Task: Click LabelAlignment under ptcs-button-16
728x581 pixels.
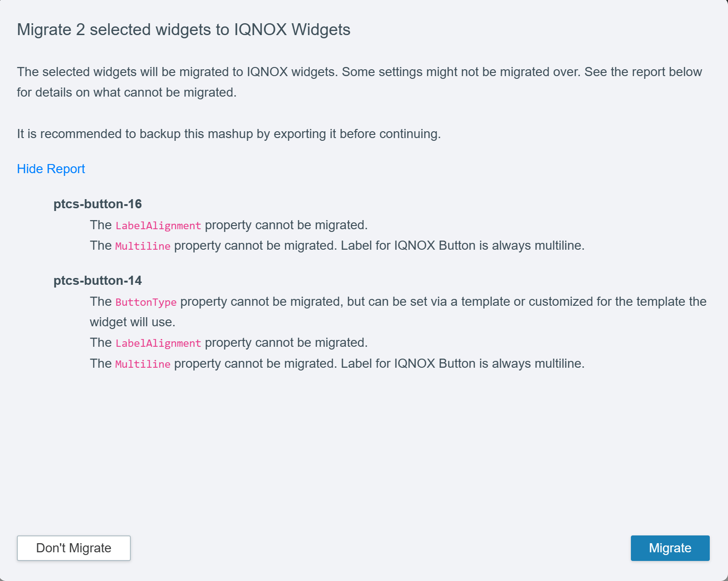Action: 158,226
